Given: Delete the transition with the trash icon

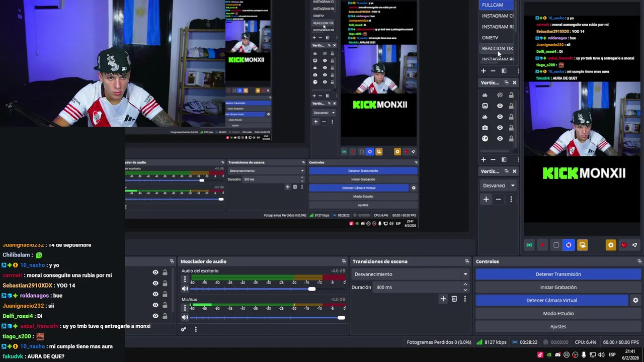Looking at the screenshot, I should [x=454, y=299].
